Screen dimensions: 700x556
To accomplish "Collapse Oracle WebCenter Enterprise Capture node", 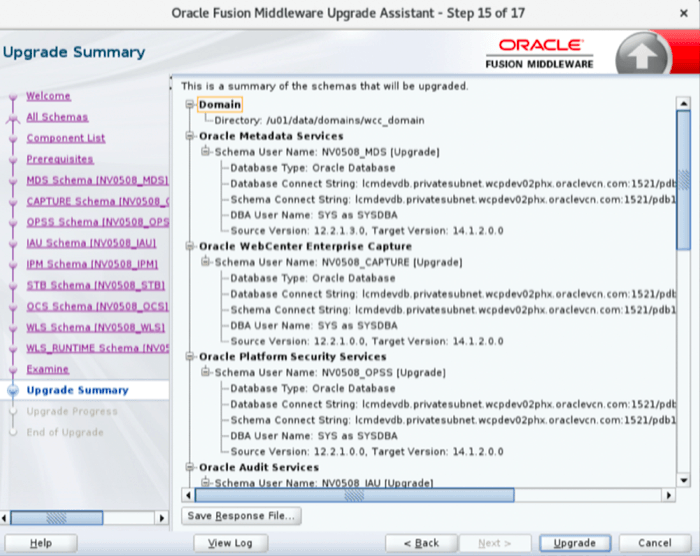I will coord(190,246).
